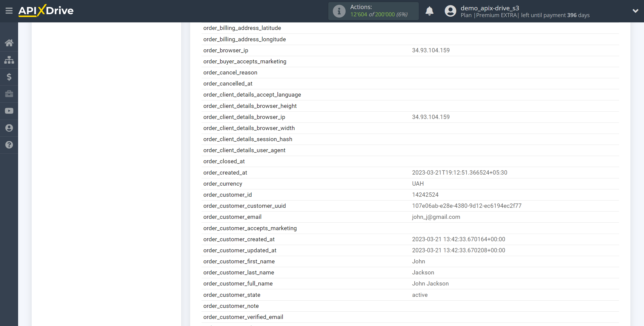Open connections sitemap icon in sidebar
Screen dimensions: 644x326
(x=9, y=60)
